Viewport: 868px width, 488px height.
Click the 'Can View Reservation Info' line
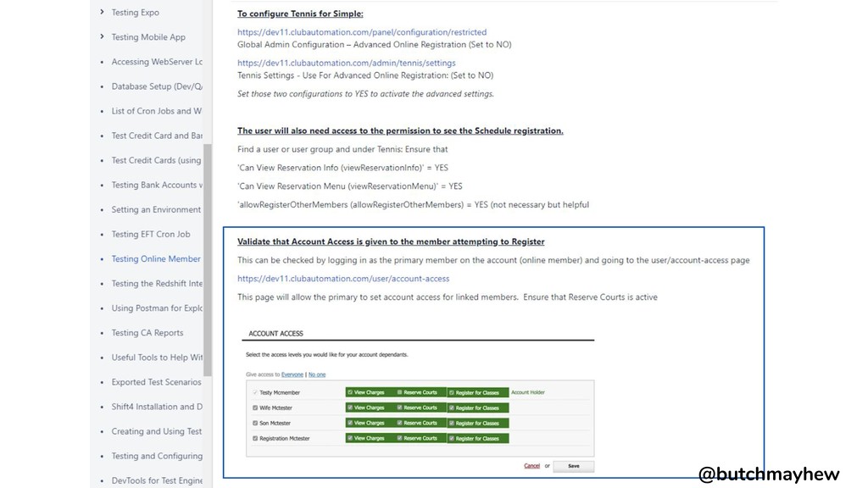[342, 168]
